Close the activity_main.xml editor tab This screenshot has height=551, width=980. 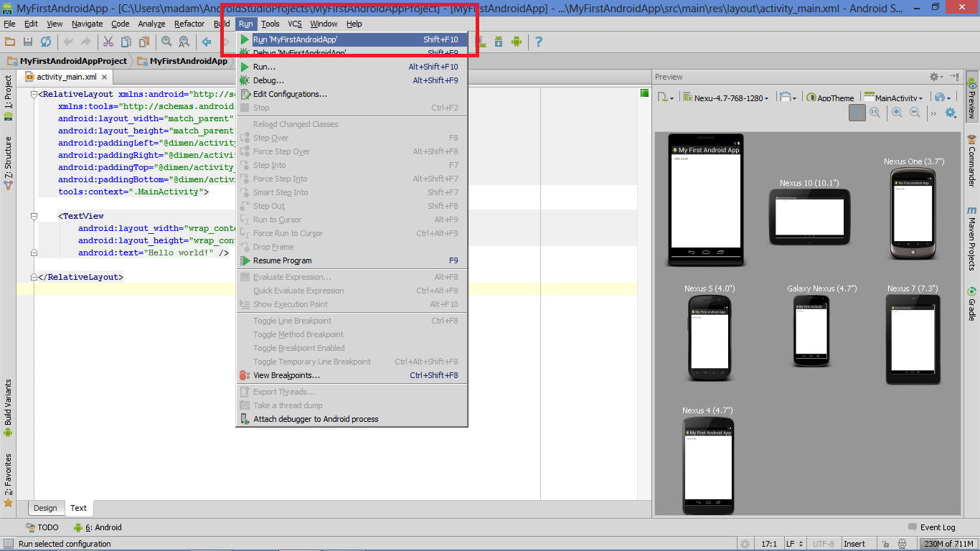(104, 77)
